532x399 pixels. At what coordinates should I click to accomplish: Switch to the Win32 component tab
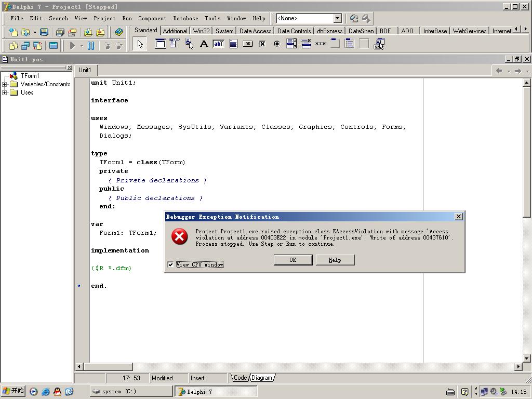[x=201, y=31]
